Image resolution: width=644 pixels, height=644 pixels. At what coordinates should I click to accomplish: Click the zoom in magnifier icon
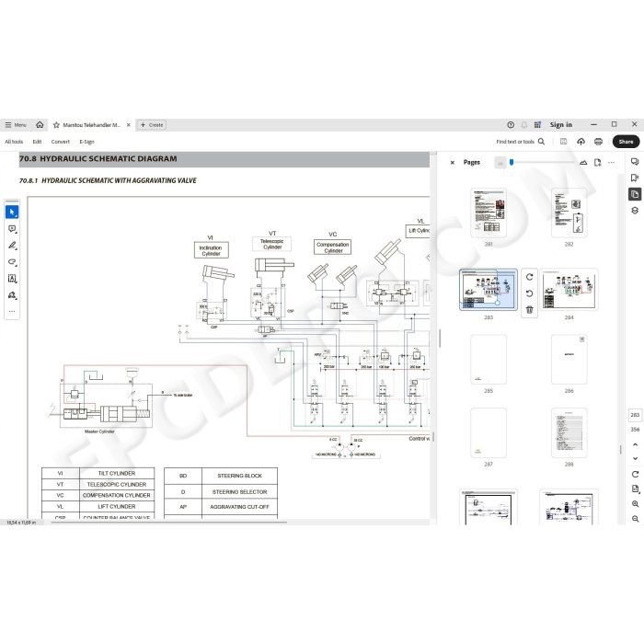pos(635,504)
